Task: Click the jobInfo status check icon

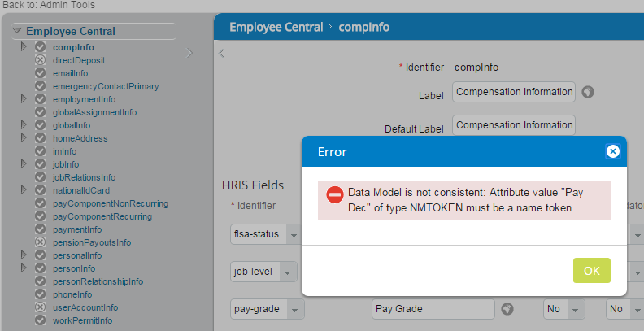Action: pyautogui.click(x=40, y=164)
